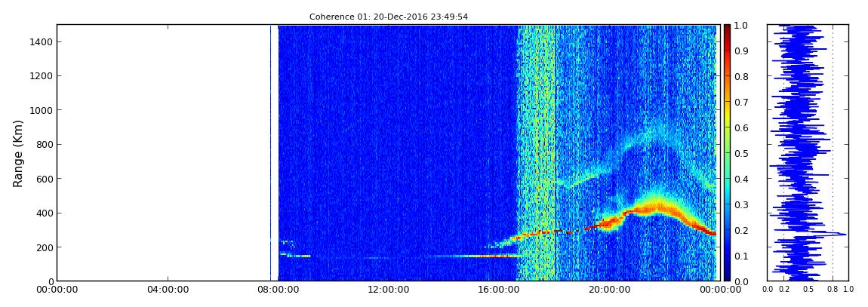The width and height of the screenshot is (868, 307).
Task: Click the 04:00:00 time axis label
Action: click(167, 290)
